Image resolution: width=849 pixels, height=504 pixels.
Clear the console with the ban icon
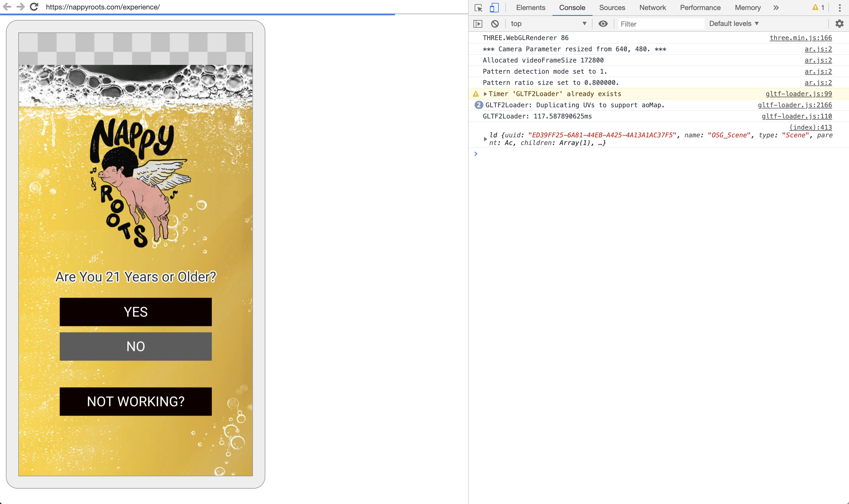[495, 24]
